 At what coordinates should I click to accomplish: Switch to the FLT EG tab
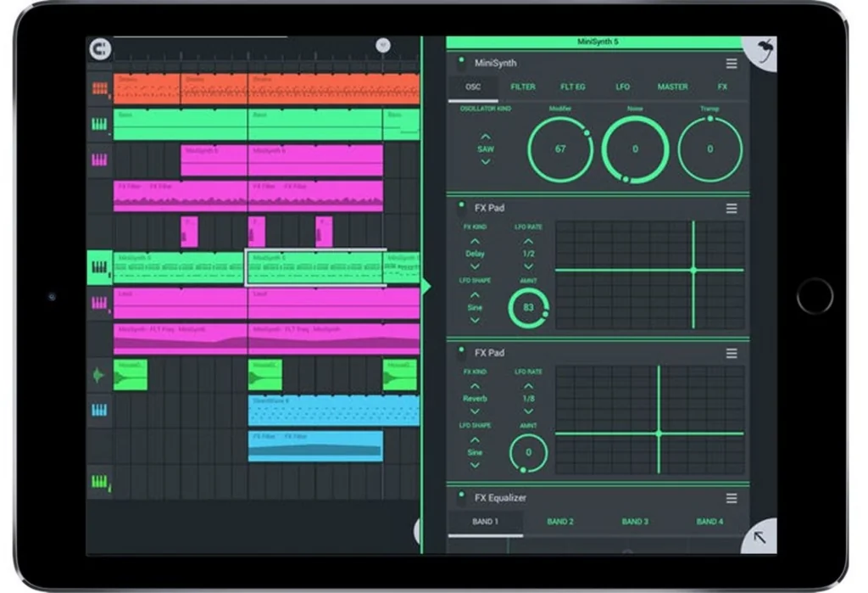pos(572,87)
